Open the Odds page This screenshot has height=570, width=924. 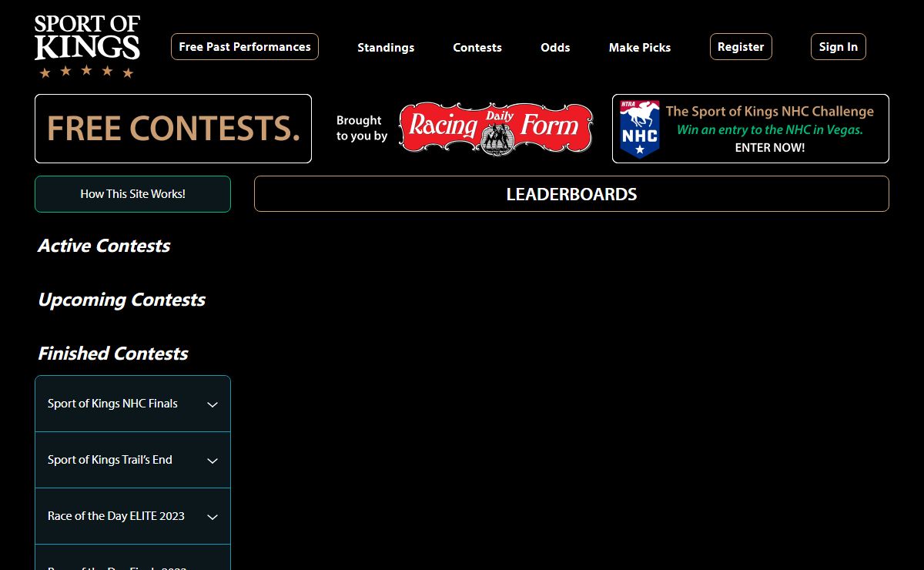(555, 48)
